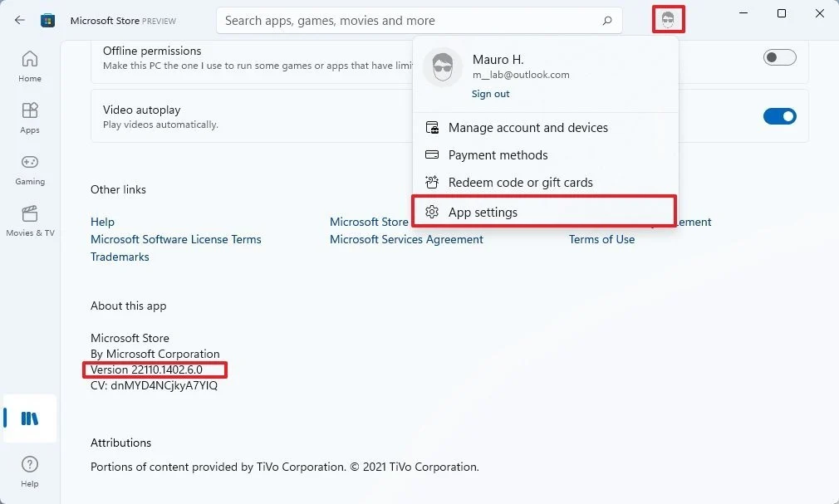The height and width of the screenshot is (504, 839).
Task: Open Library in the sidebar
Action: [30, 418]
